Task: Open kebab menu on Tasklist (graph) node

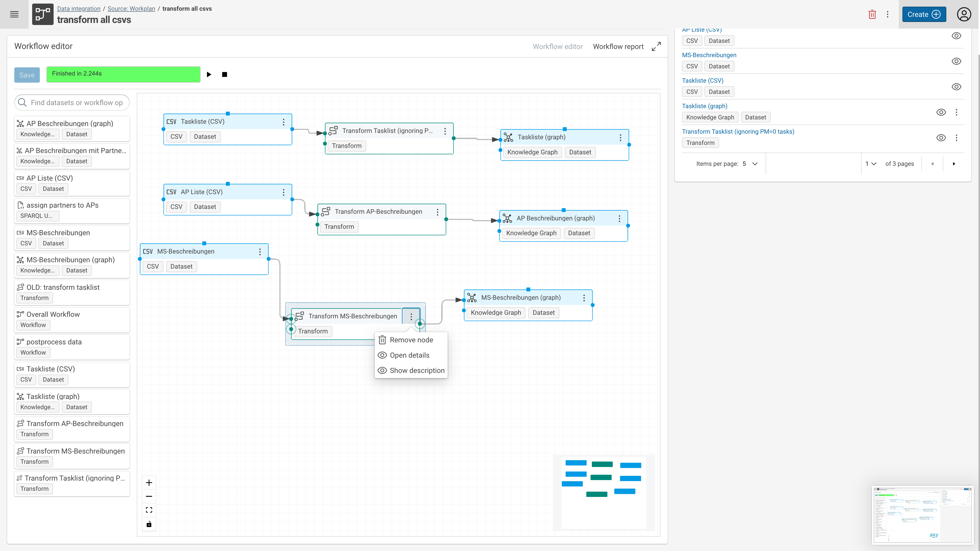Action: coord(620,137)
